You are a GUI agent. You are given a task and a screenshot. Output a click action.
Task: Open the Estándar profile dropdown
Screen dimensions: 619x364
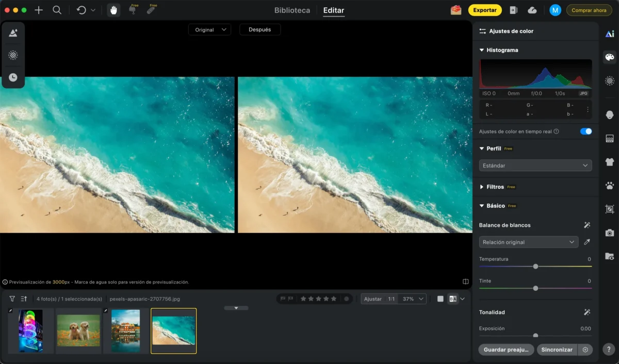point(535,166)
